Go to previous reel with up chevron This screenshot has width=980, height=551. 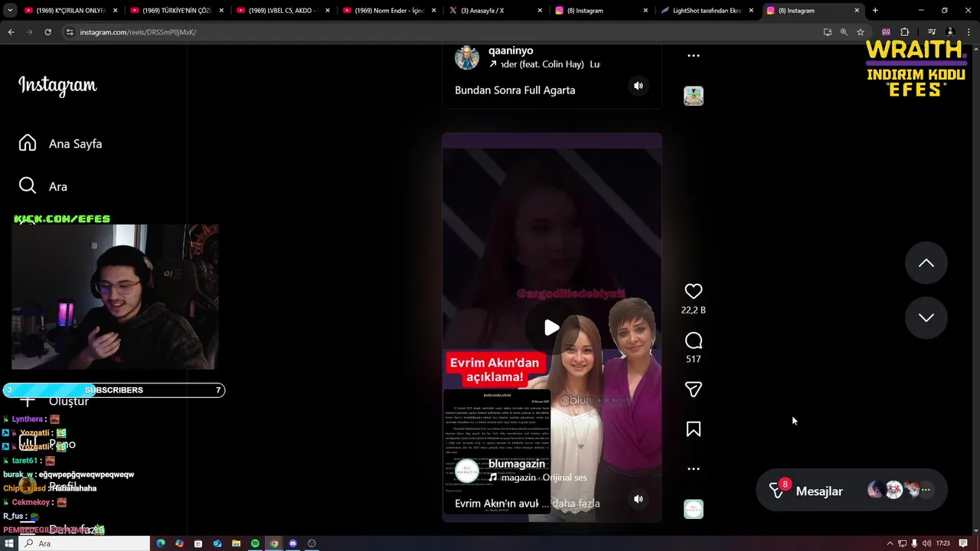[926, 262]
